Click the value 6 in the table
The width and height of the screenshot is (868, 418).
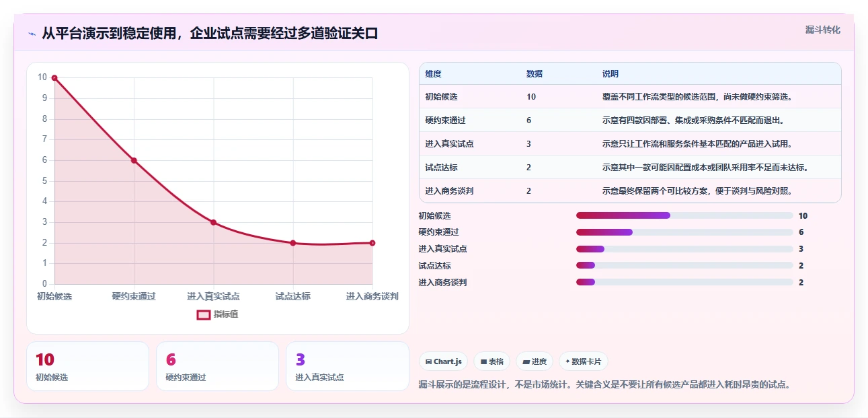tap(529, 120)
